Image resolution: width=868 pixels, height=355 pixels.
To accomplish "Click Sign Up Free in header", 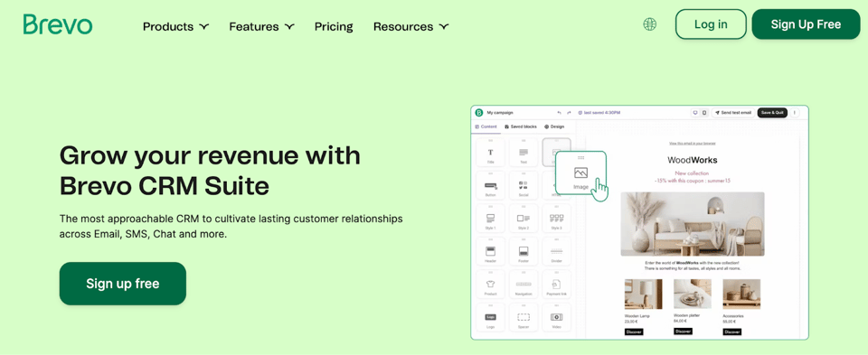I will [806, 24].
